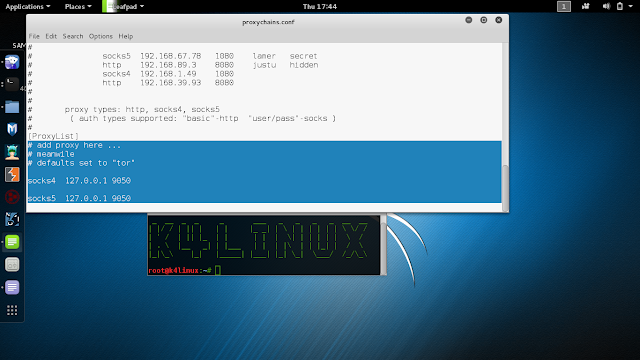Viewport: 640px width, 360px height.
Task: Click the 'http 192.168.89.3' example line
Action: [x=210, y=65]
